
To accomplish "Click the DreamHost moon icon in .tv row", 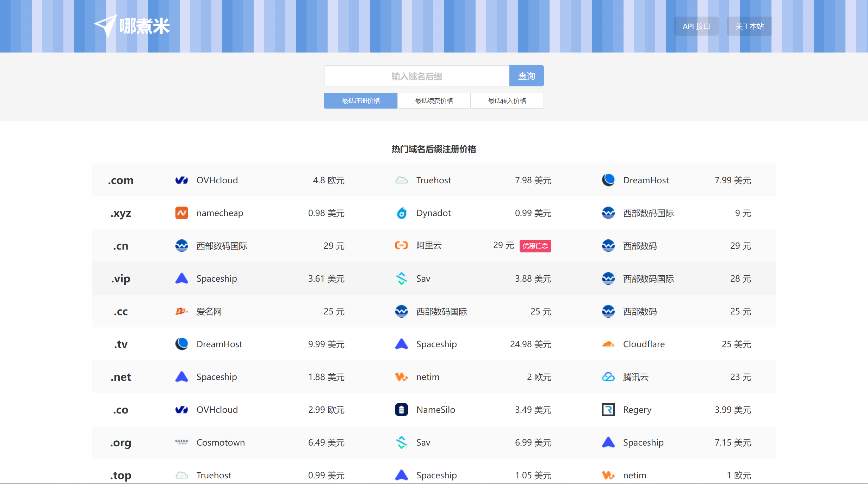I will click(x=181, y=344).
